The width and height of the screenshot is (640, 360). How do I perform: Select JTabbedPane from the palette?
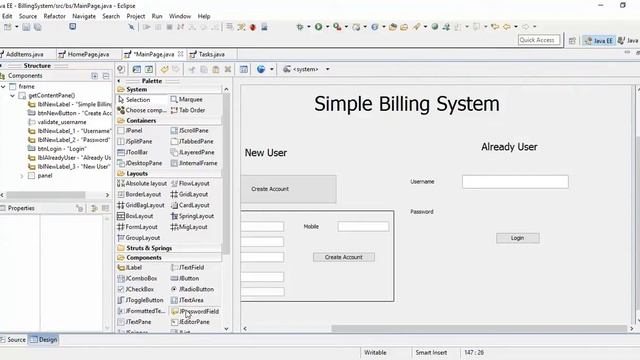pyautogui.click(x=192, y=141)
